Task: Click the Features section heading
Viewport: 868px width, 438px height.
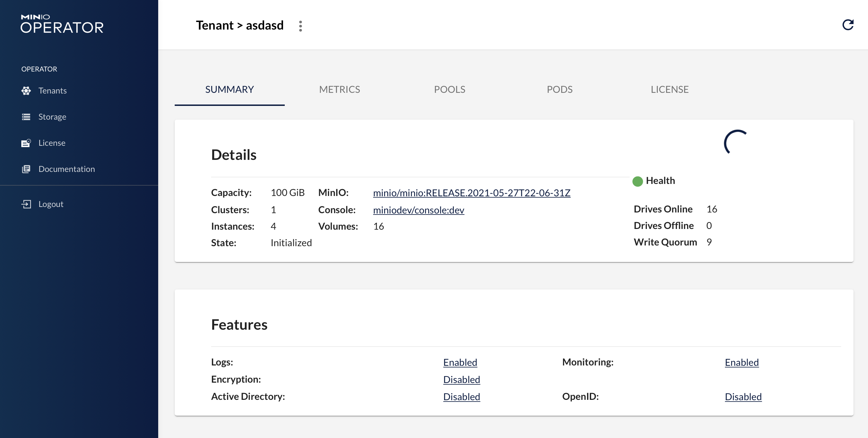Action: [239, 325]
